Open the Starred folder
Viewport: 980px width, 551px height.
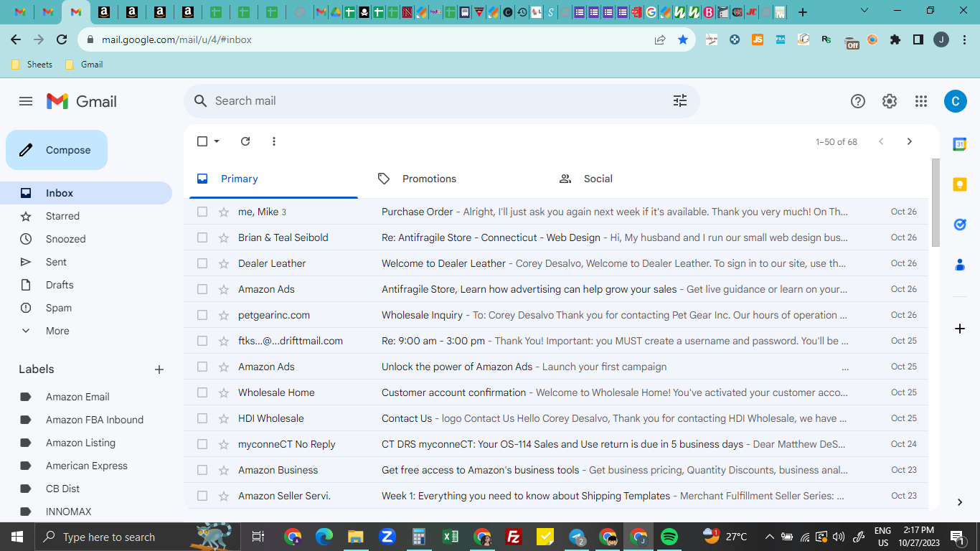click(86, 216)
